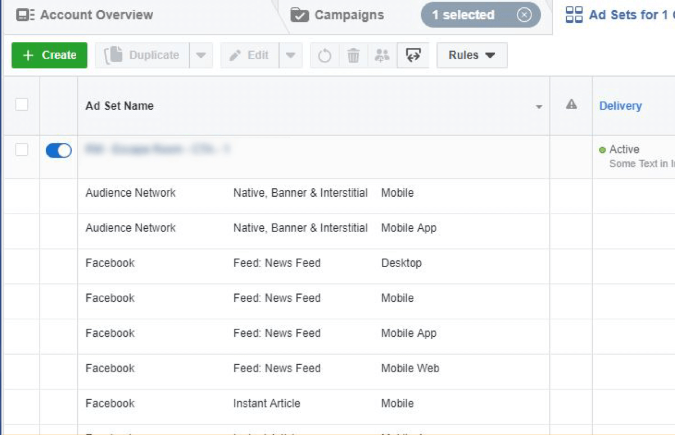
Task: Open the Ad Sets tab
Action: [x=619, y=15]
